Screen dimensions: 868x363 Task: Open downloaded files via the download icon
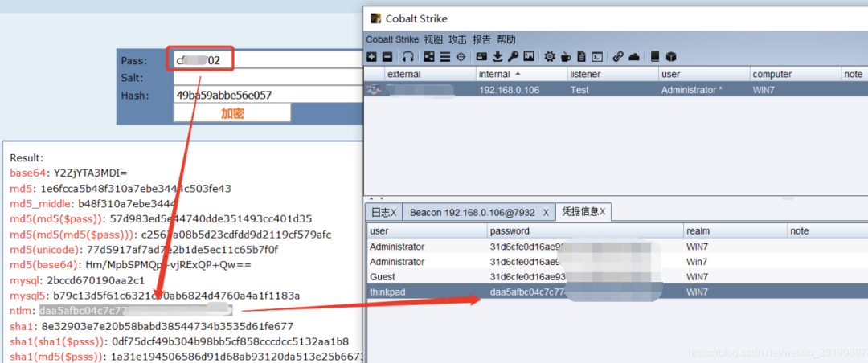497,56
